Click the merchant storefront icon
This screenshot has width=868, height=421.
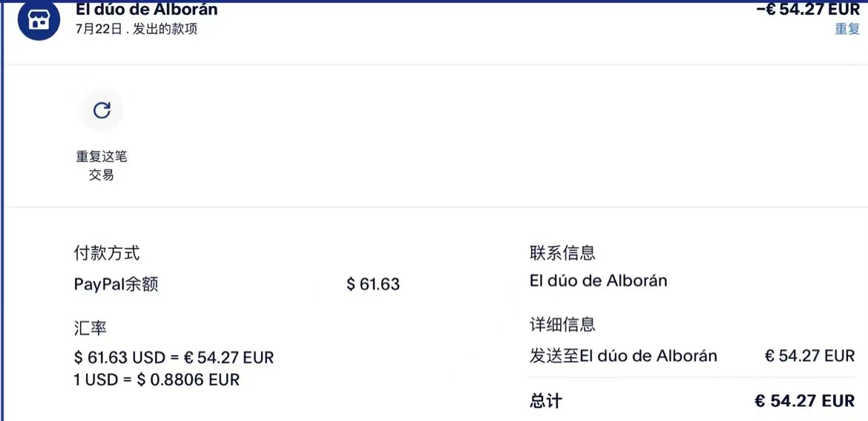coord(39,19)
